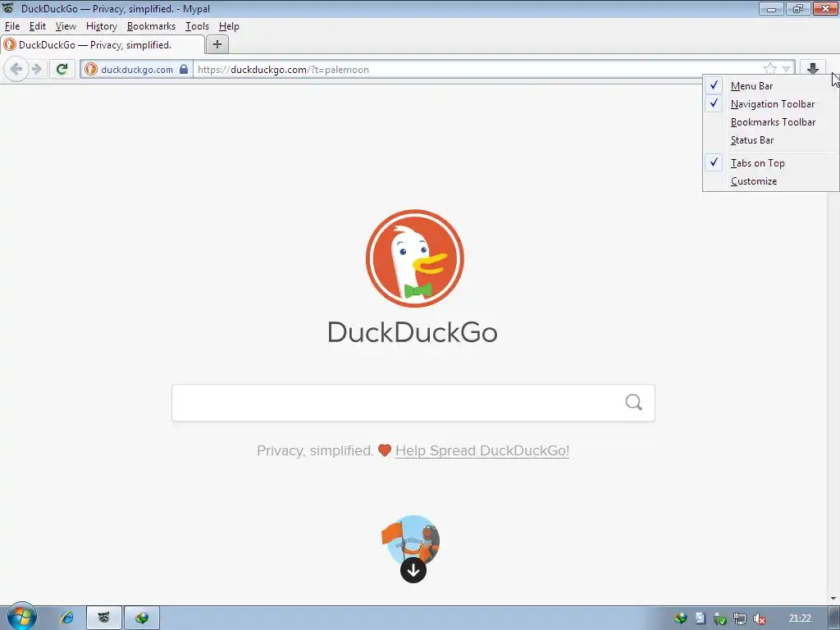The image size is (840, 630).
Task: Click the URL text in the address bar
Action: pyautogui.click(x=283, y=70)
